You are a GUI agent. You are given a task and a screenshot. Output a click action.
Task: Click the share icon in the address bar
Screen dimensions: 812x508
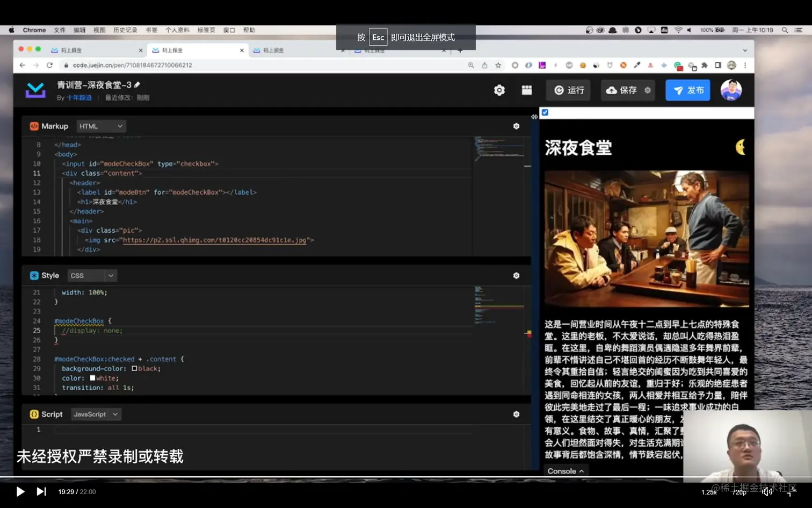[x=484, y=65]
